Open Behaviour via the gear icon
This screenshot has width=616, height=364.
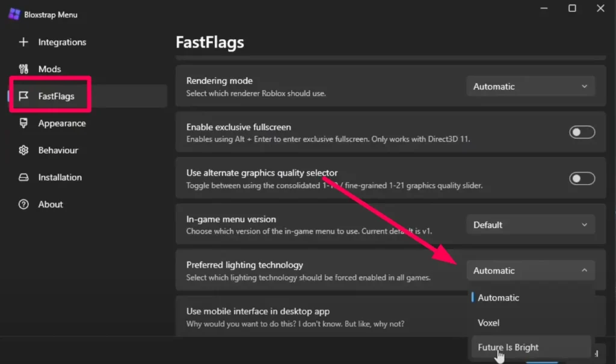click(24, 150)
